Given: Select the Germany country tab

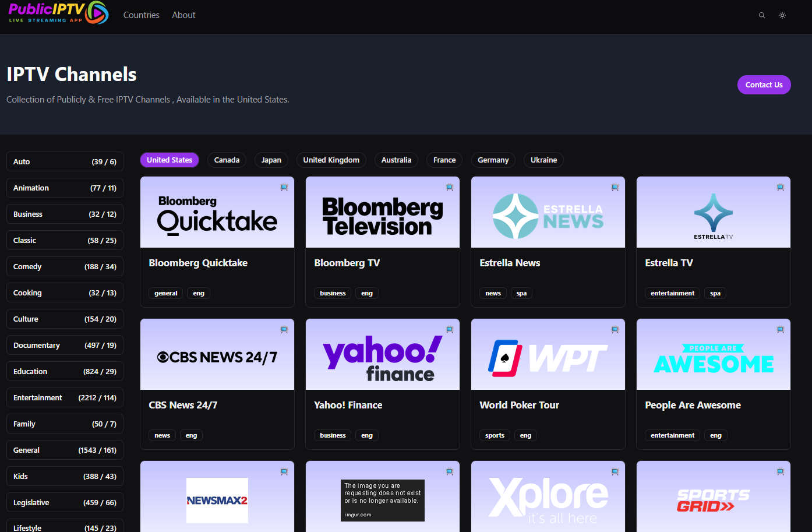Looking at the screenshot, I should click(493, 160).
